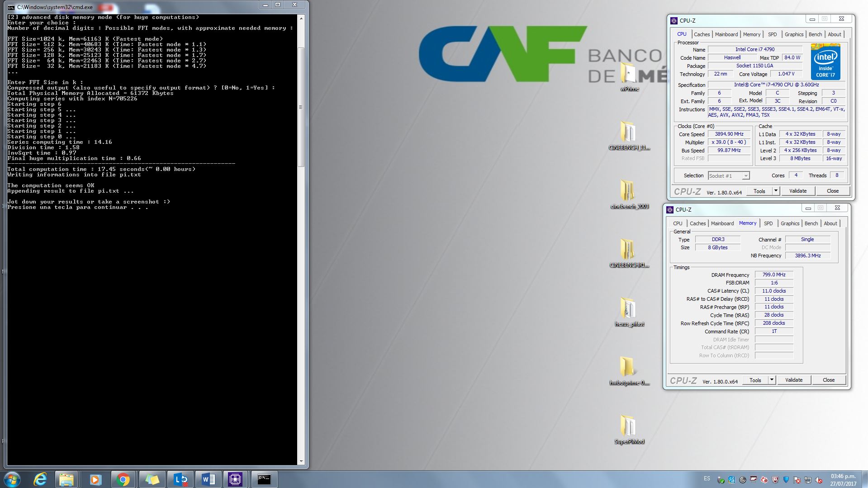868x488 pixels.
Task: Expand Tools dropdown arrow in lower CPU-Z
Action: (772, 380)
